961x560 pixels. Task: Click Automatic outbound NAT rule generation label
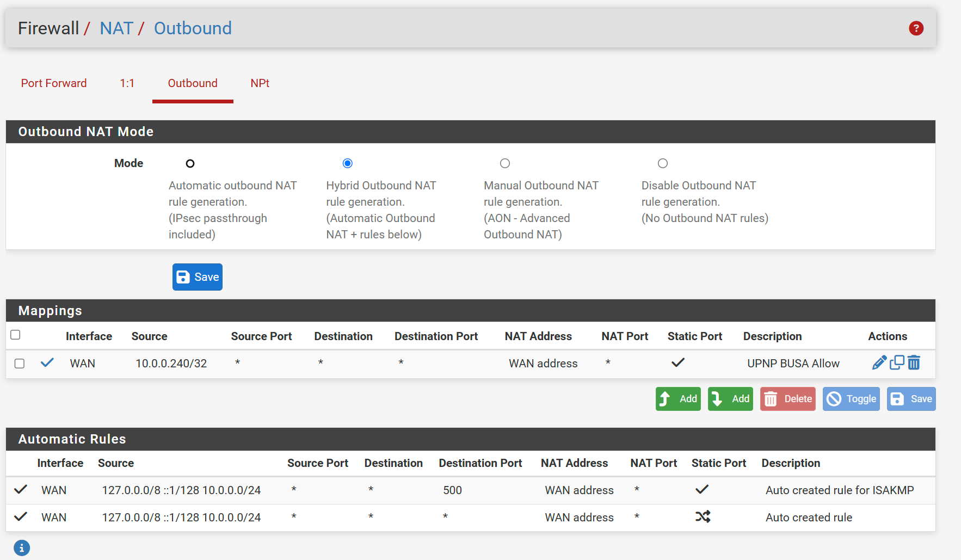tap(232, 210)
